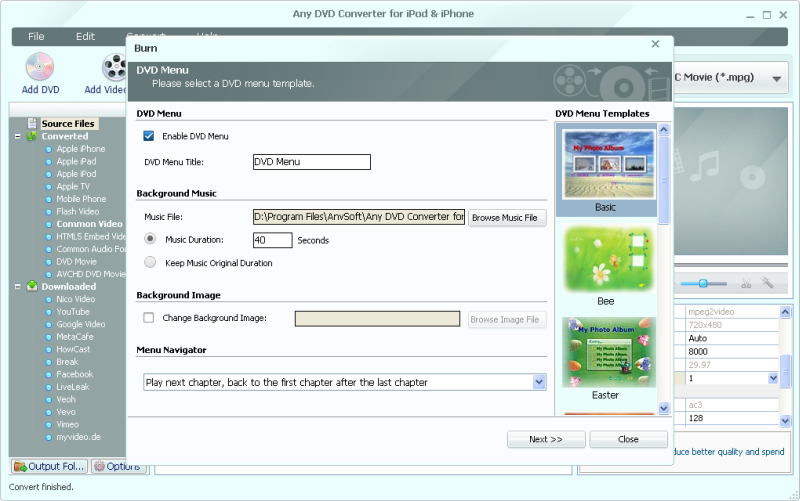Viewport: 800px width, 501px height.
Task: Select Apple TV in the tree
Action: click(73, 186)
